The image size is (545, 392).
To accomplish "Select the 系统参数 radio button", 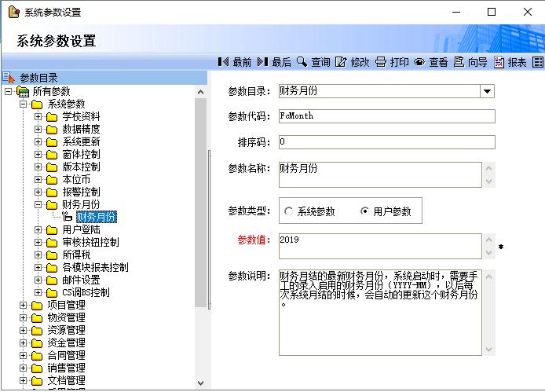I will 289,211.
